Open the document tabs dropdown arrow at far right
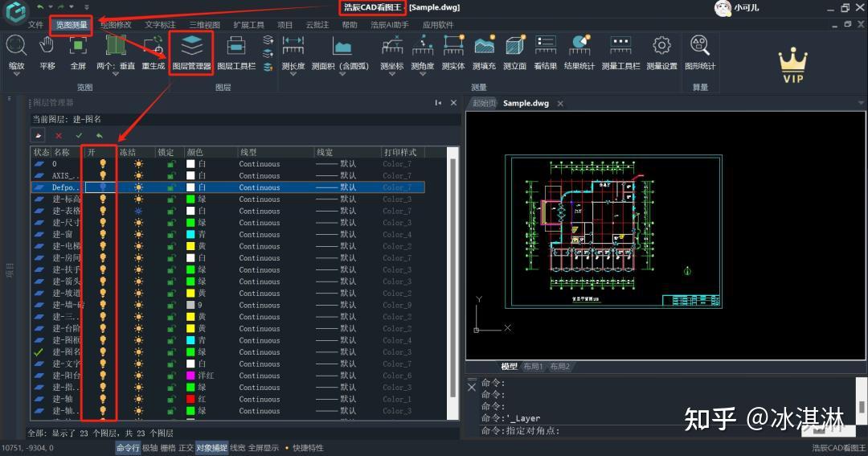Screen dimensions: 868x456 [861, 103]
